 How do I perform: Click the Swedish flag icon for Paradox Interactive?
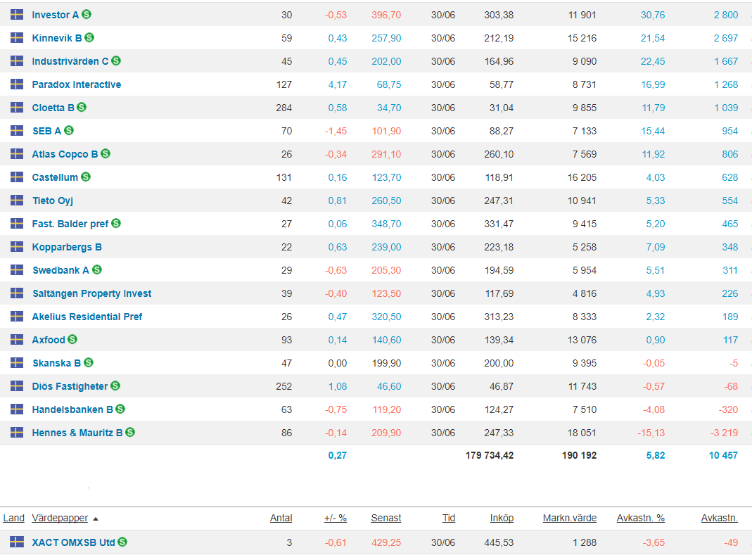[x=17, y=84]
